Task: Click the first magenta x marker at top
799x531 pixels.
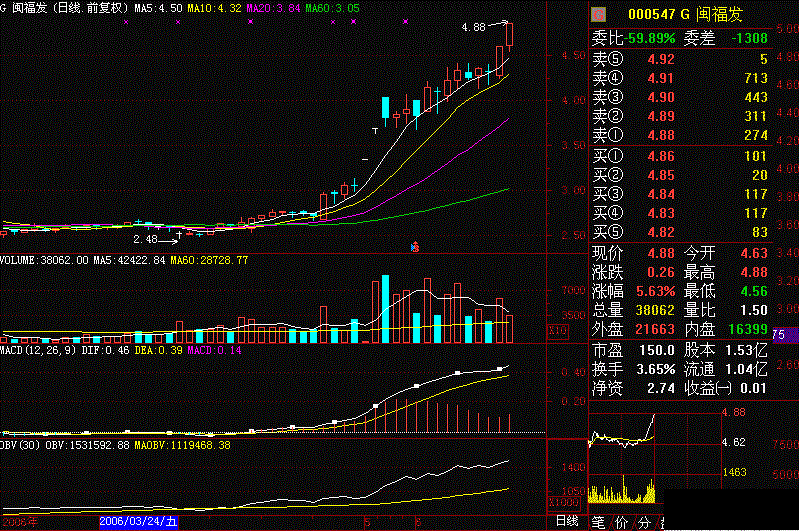Action: pyautogui.click(x=126, y=22)
